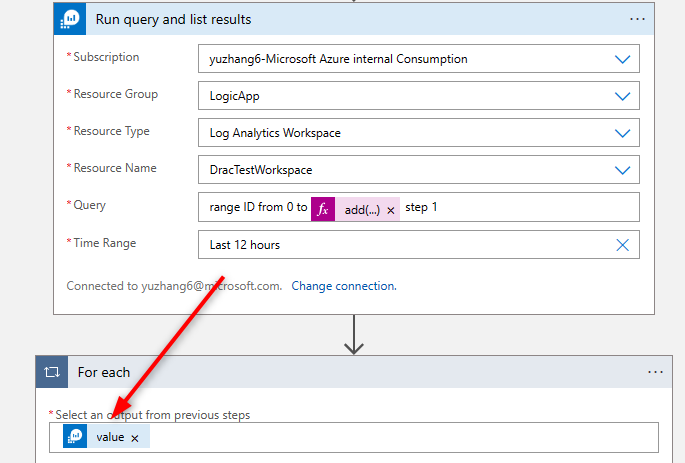
Task: Click the value token's Azure Monitor icon
Action: tap(75, 437)
